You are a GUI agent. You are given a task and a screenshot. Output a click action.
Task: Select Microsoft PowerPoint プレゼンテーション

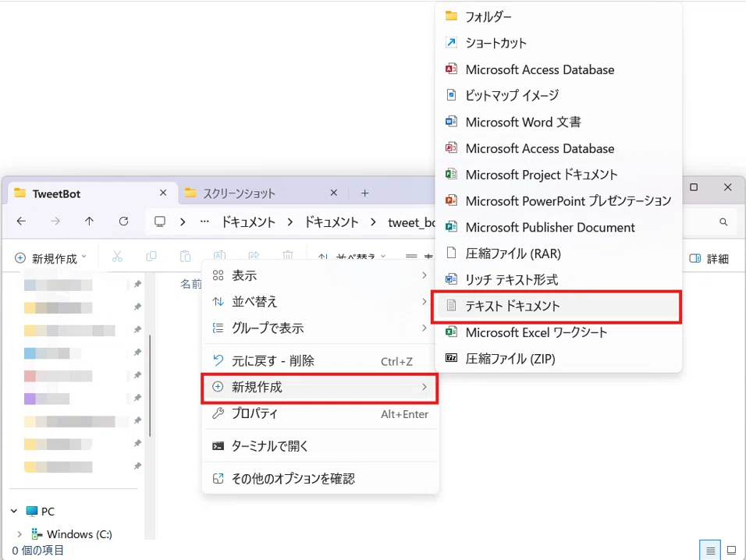pos(559,200)
